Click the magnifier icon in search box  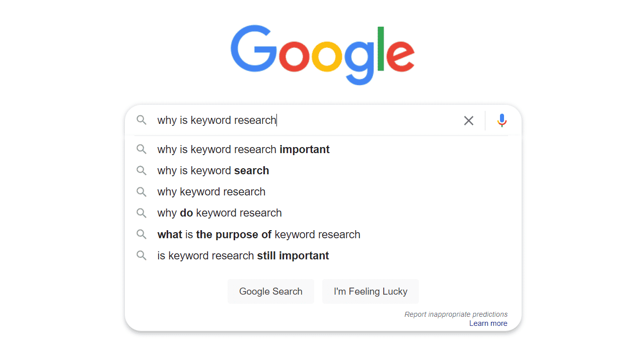click(141, 120)
